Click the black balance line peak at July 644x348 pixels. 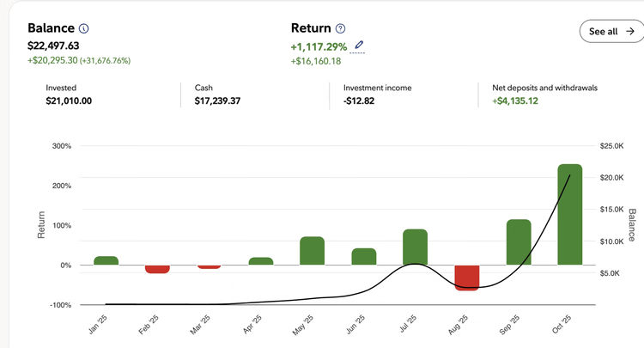pos(415,264)
